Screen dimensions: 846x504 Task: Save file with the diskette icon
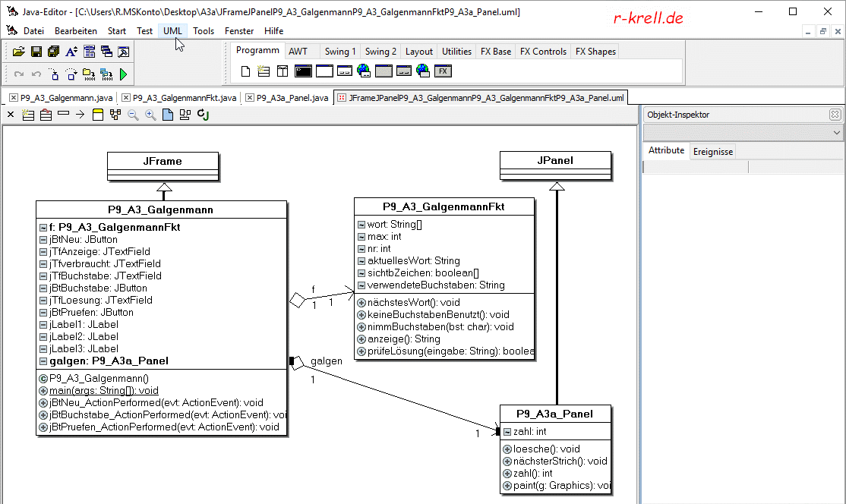click(36, 52)
